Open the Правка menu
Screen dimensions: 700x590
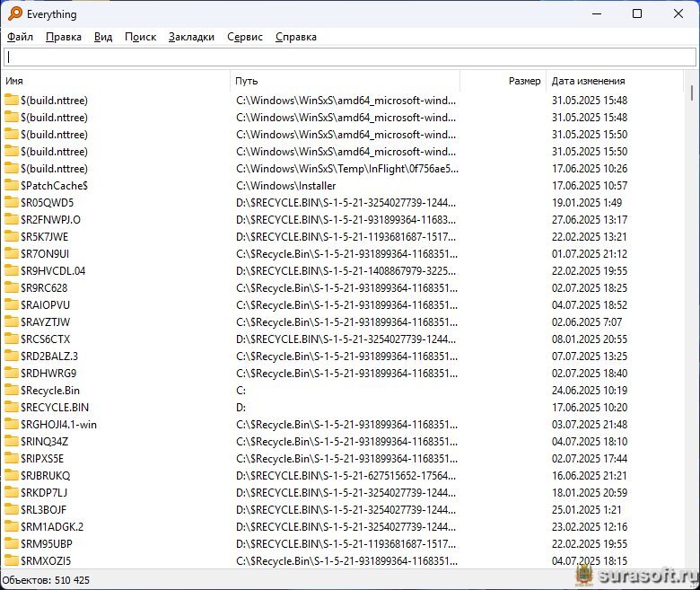(64, 37)
